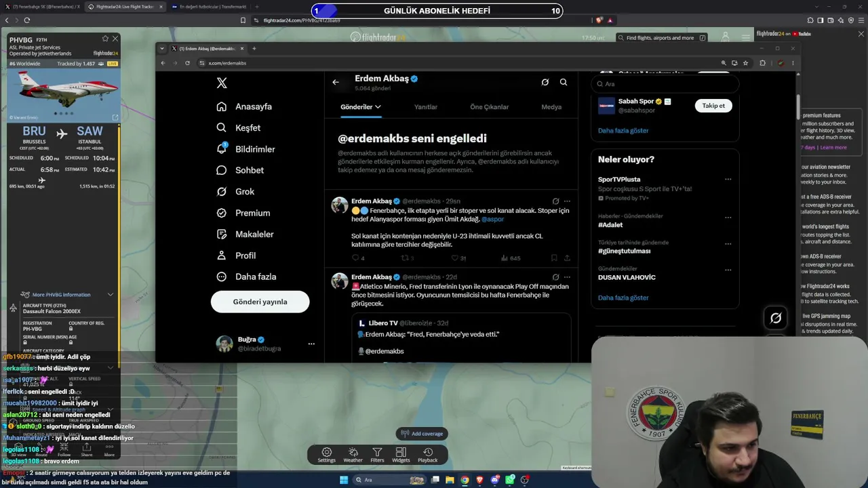Open more options on Atletico Mineiro post
868x488 pixels.
567,277
